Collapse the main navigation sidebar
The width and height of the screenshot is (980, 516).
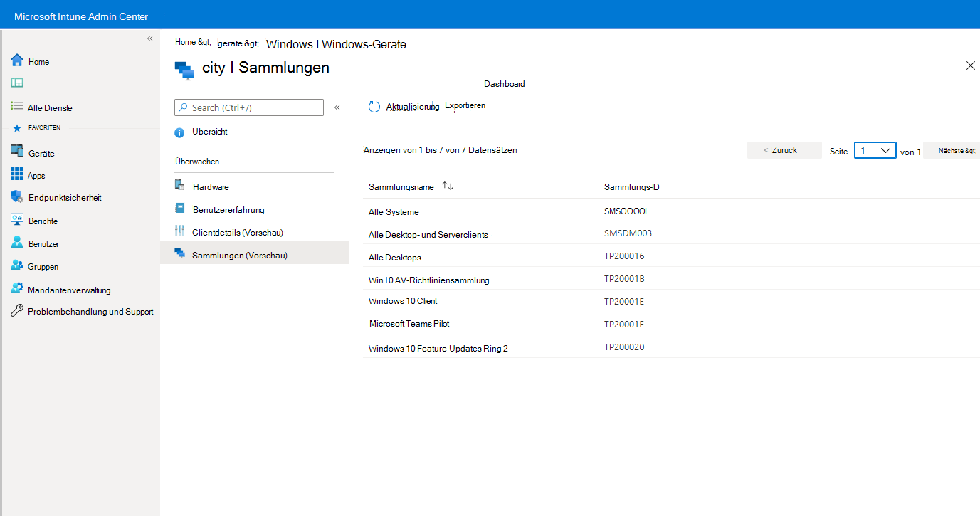(x=150, y=38)
